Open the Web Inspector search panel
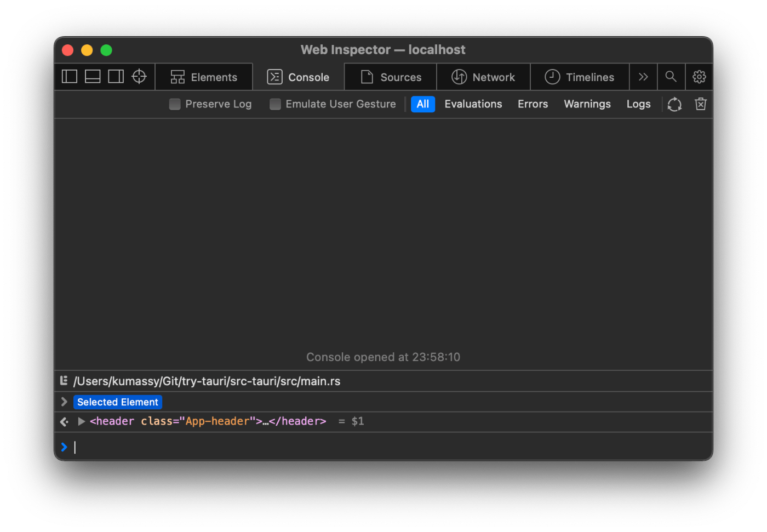 671,77
